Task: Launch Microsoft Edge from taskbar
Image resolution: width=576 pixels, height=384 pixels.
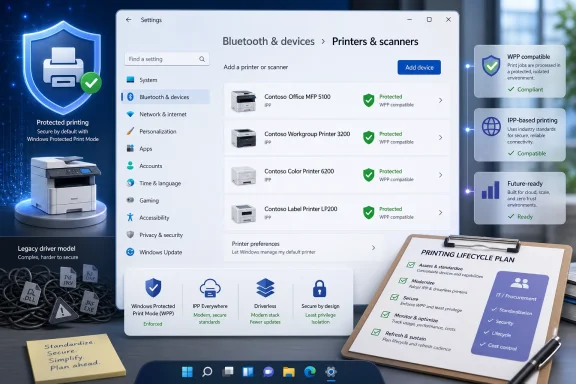Action: [x=310, y=372]
